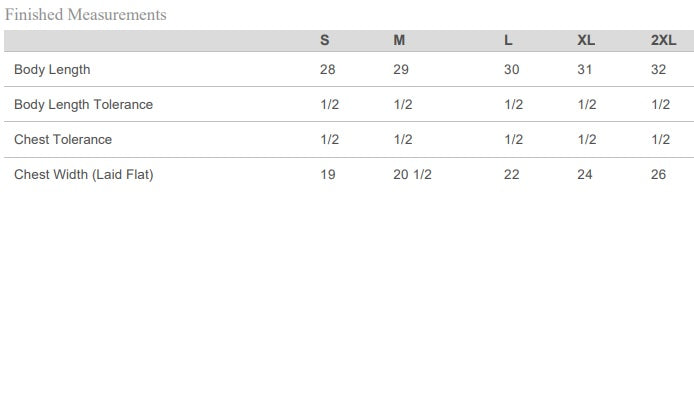The width and height of the screenshot is (694, 400).
Task: Select the Chest Width (Laid Flat) label
Action: click(x=84, y=175)
